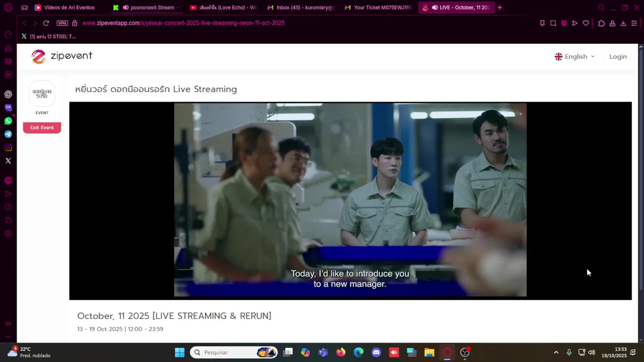This screenshot has width=644, height=362.
Task: Open ChatGPT in the browser sidebar
Action: pyautogui.click(x=8, y=95)
